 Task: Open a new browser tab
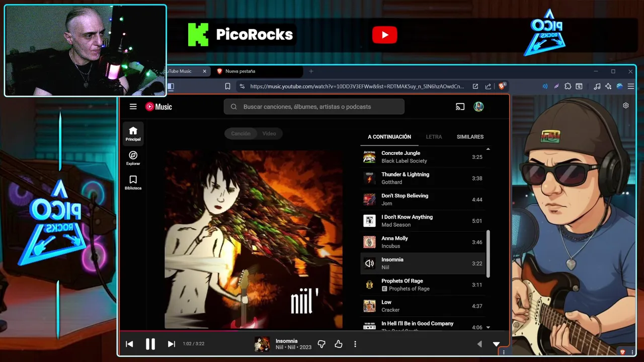[311, 71]
